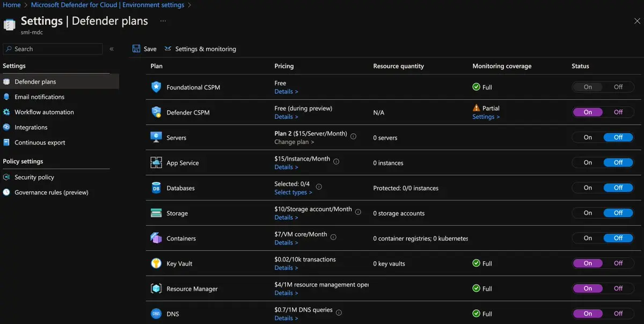Click the Search field in the sidebar
Image resolution: width=644 pixels, height=324 pixels.
(53, 49)
